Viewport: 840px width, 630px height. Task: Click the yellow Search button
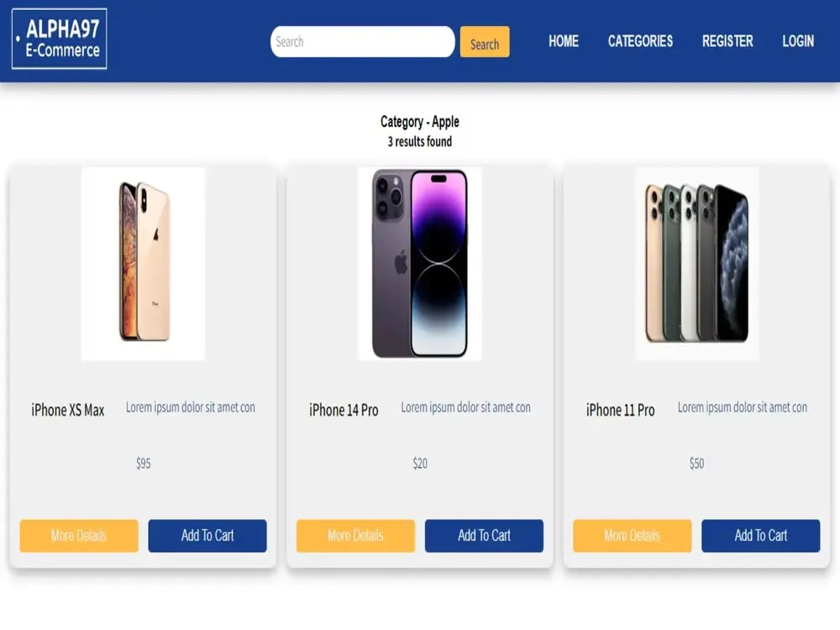(485, 42)
